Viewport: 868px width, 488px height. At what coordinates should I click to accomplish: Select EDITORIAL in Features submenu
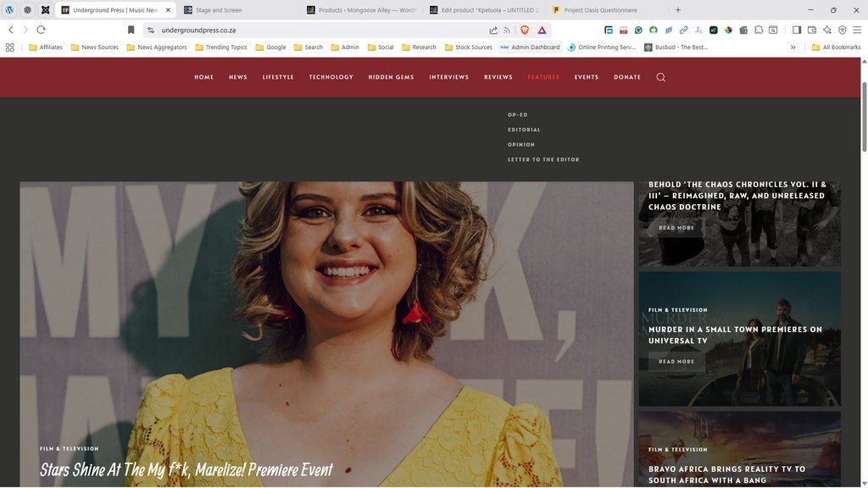(524, 130)
